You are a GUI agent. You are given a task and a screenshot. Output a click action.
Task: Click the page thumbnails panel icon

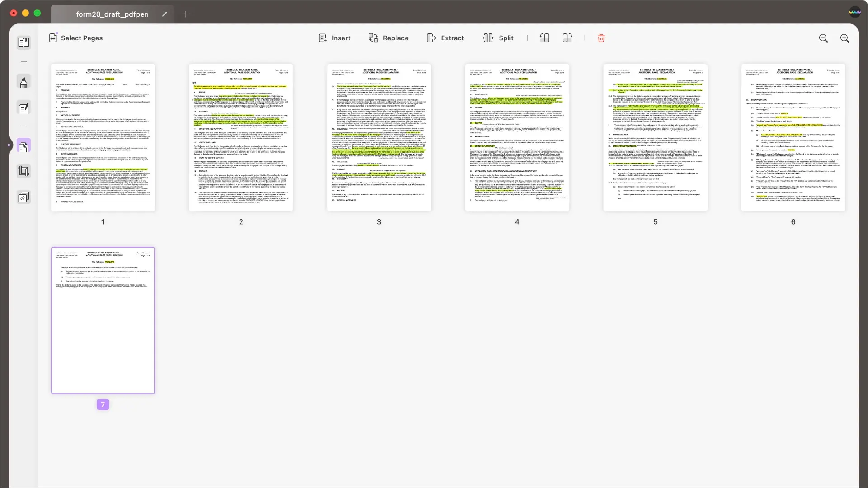(24, 146)
